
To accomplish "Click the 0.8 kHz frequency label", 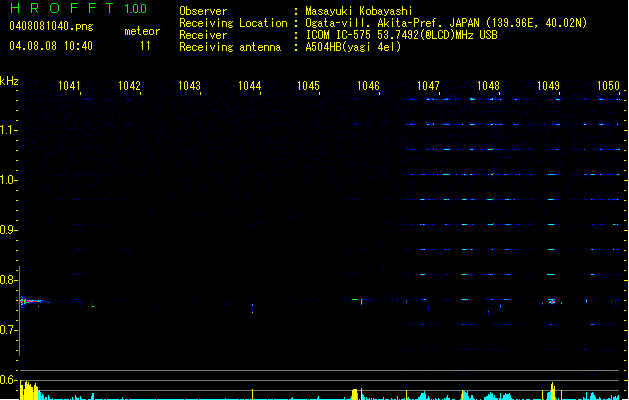I will tap(8, 280).
